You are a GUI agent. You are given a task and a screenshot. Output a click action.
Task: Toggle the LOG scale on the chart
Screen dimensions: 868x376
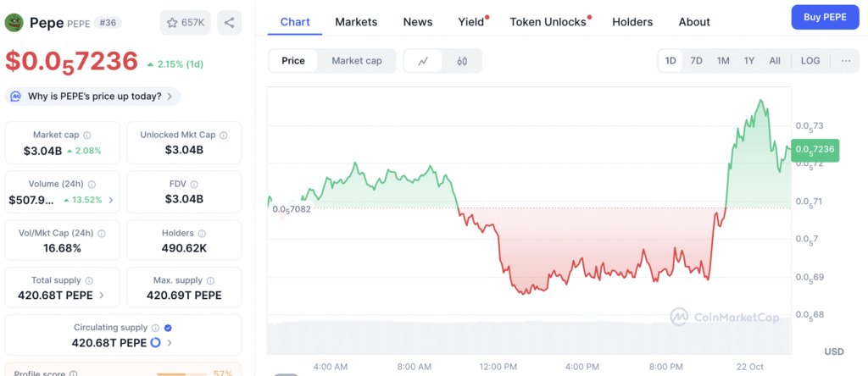pos(810,61)
